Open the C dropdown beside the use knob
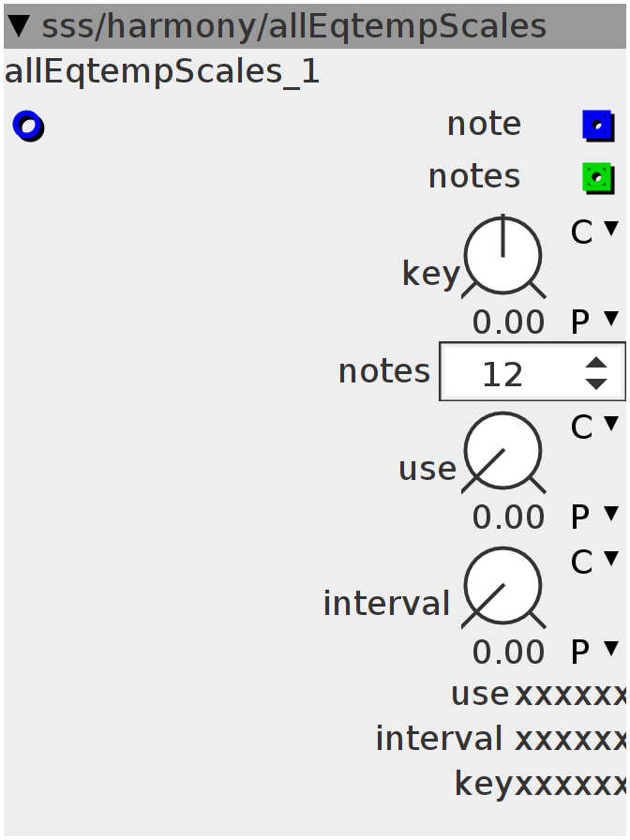 pyautogui.click(x=595, y=427)
